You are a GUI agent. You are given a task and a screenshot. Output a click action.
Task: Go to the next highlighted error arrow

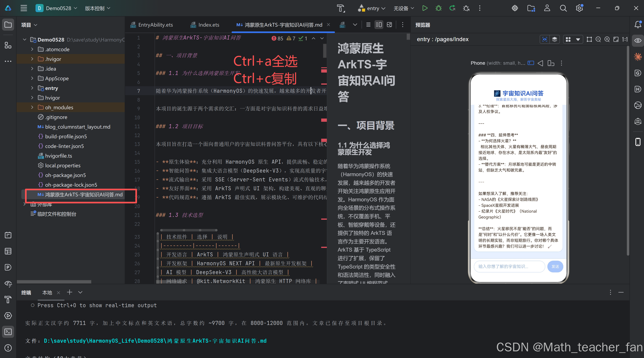click(322, 38)
